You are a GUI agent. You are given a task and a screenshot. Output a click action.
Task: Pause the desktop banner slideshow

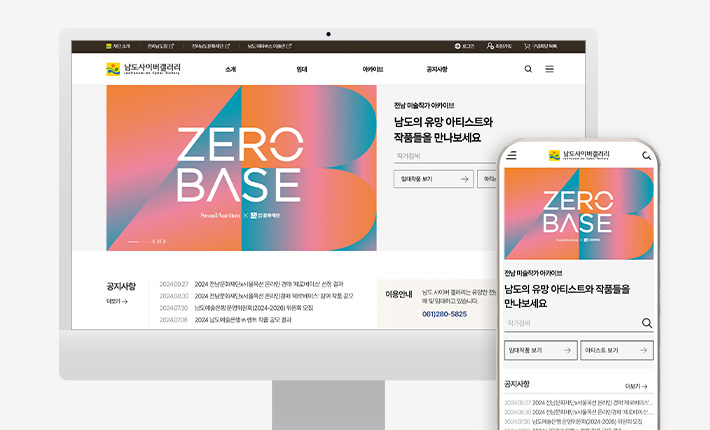click(159, 242)
